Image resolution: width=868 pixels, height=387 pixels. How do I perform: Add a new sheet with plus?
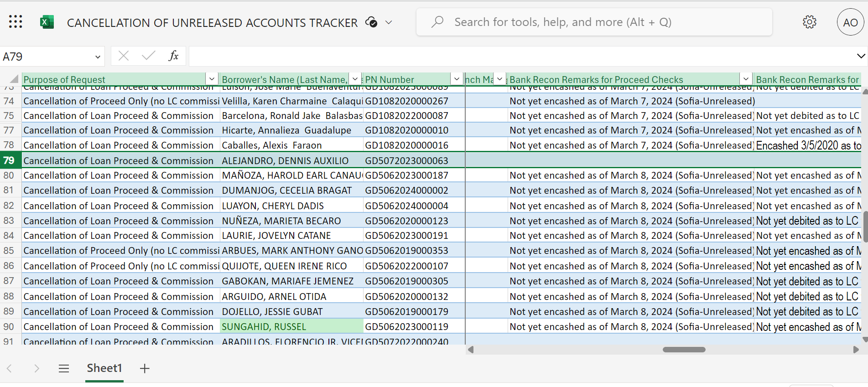click(x=145, y=368)
